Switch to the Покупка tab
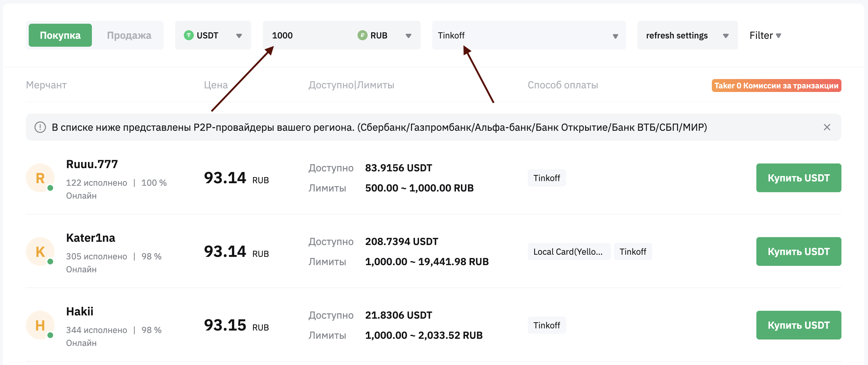The image size is (868, 365). (60, 35)
